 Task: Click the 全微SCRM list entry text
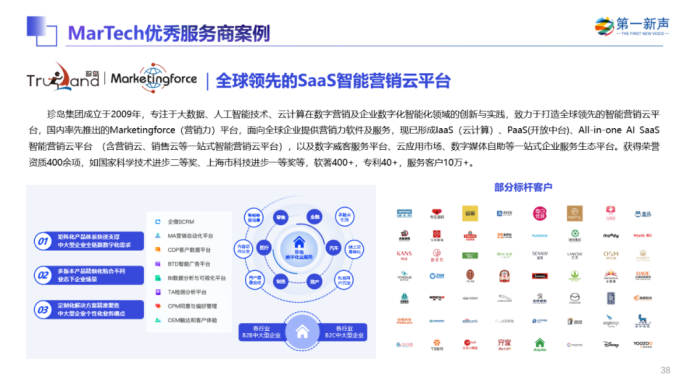click(x=181, y=222)
